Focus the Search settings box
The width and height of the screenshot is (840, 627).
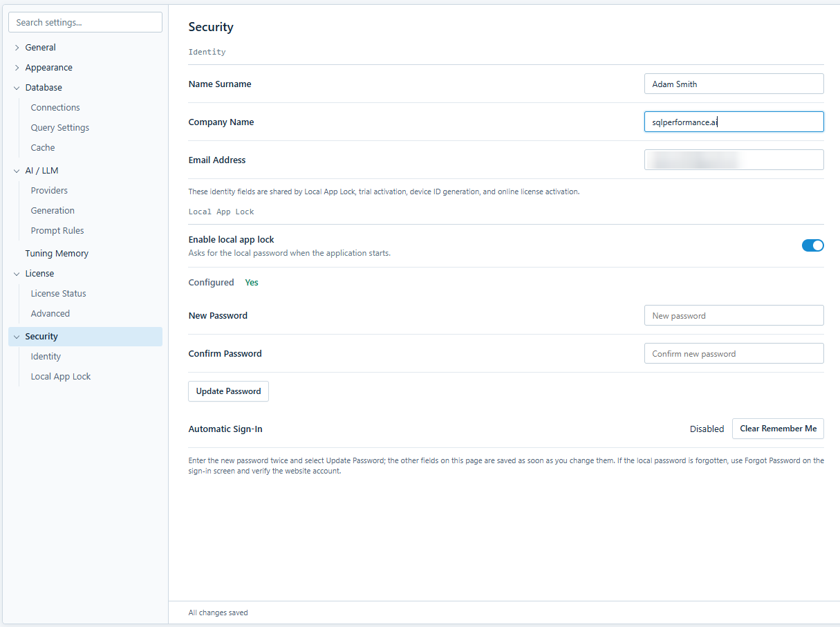pos(85,22)
